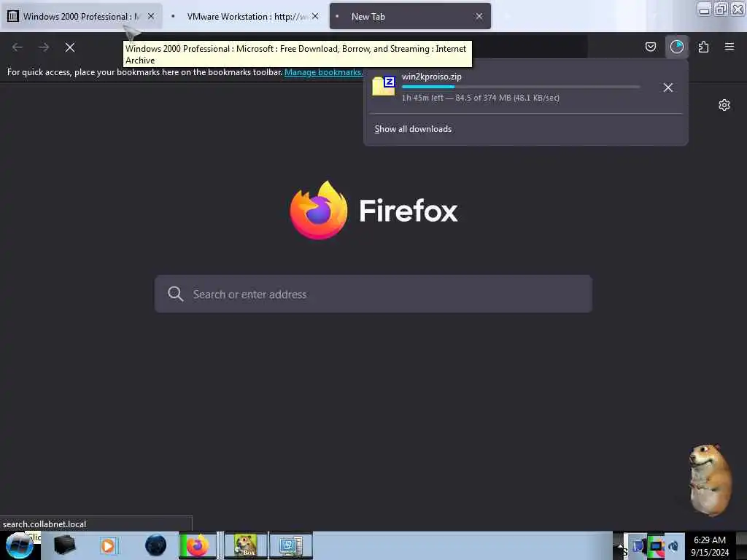Viewport: 747px width, 560px height.
Task: Click the monitor icon in the system tray
Action: coord(656,545)
